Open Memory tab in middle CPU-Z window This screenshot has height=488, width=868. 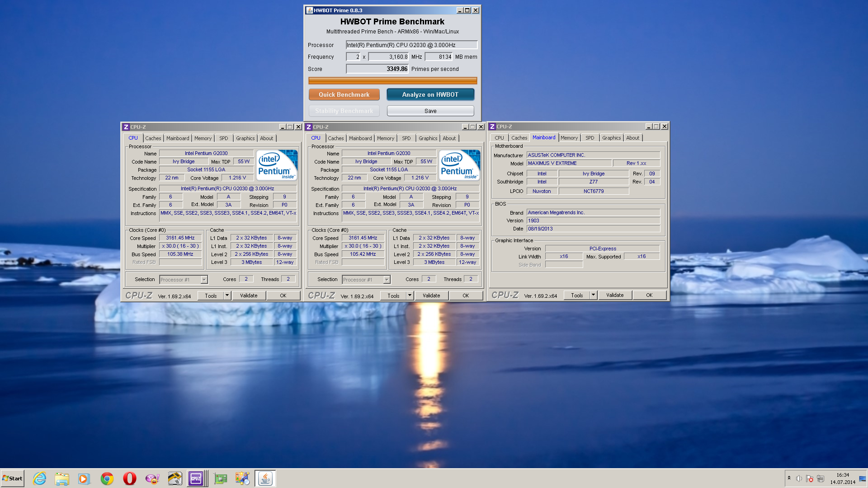pos(386,138)
